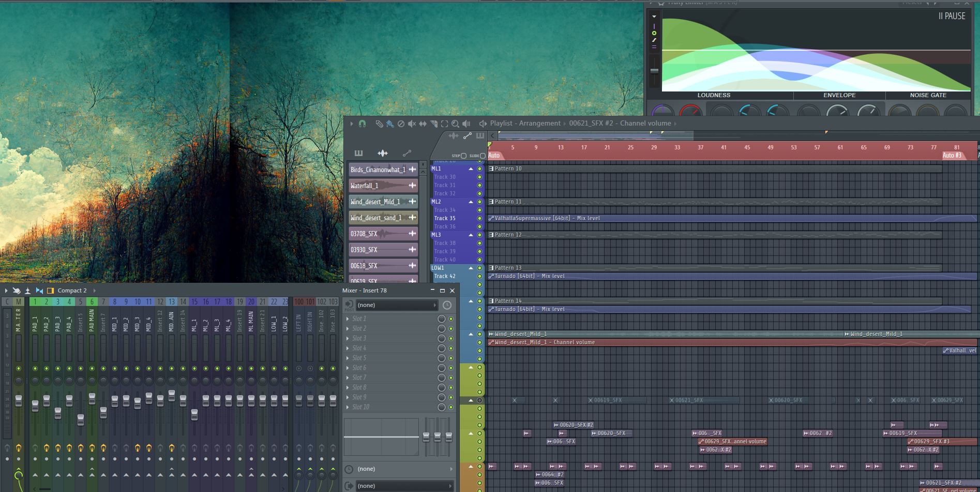This screenshot has height=492, width=980.
Task: Show automation clips filter in the picker panel
Action: 407,153
